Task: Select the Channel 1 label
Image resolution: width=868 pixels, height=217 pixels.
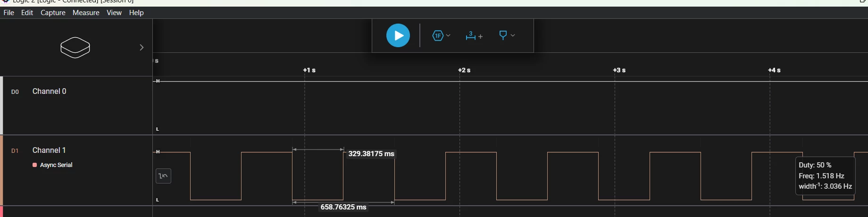Action: 49,150
